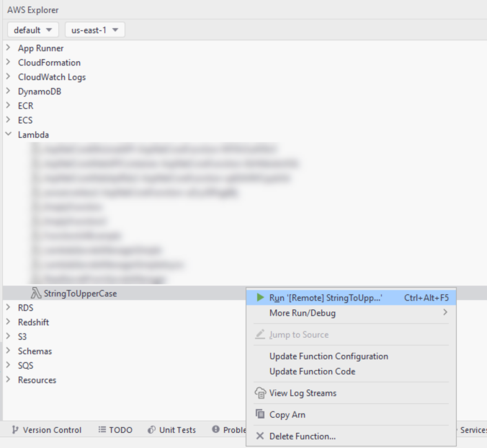Select the Redshift label
Viewport: 487px width, 448px height.
[x=33, y=322]
